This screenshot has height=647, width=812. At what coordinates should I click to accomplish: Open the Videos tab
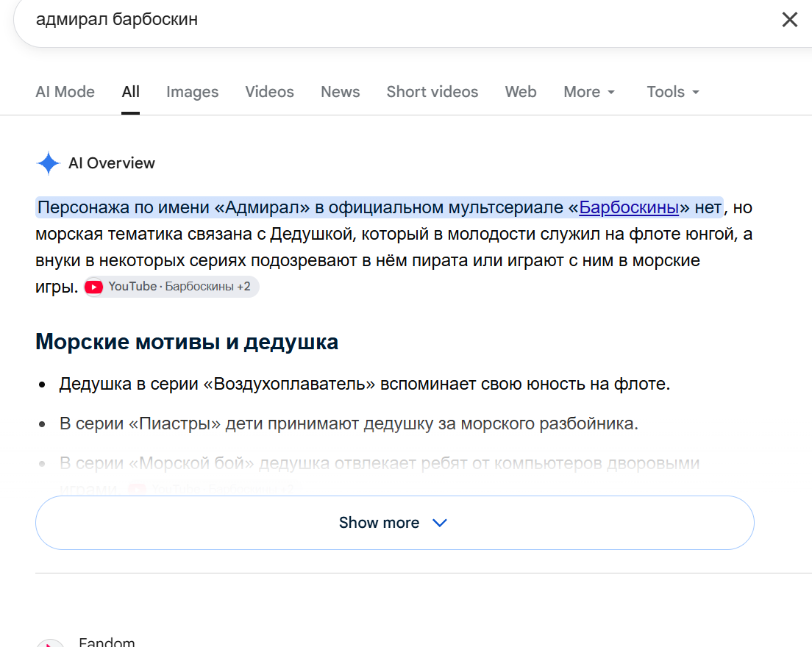[x=269, y=92]
